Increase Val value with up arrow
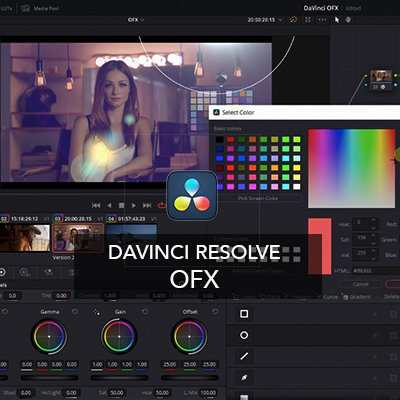 (373, 251)
